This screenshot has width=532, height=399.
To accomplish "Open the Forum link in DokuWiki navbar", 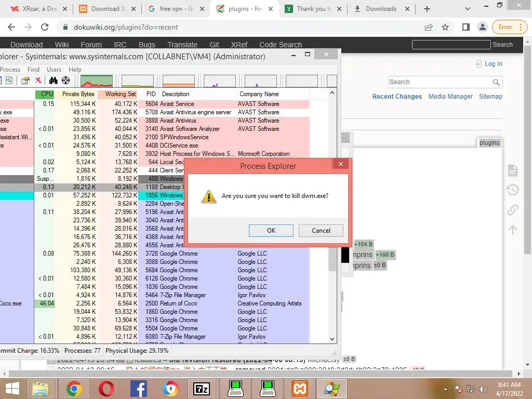I will click(x=91, y=45).
